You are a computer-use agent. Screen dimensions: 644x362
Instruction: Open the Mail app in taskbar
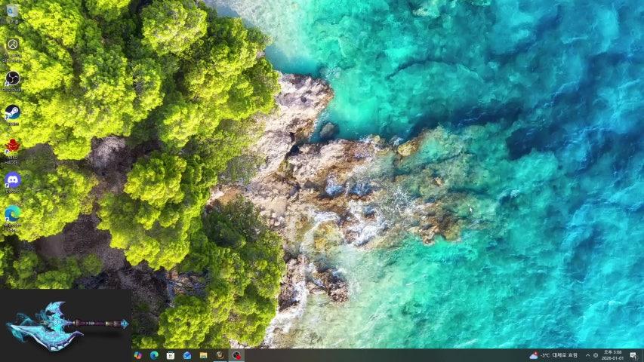click(187, 355)
